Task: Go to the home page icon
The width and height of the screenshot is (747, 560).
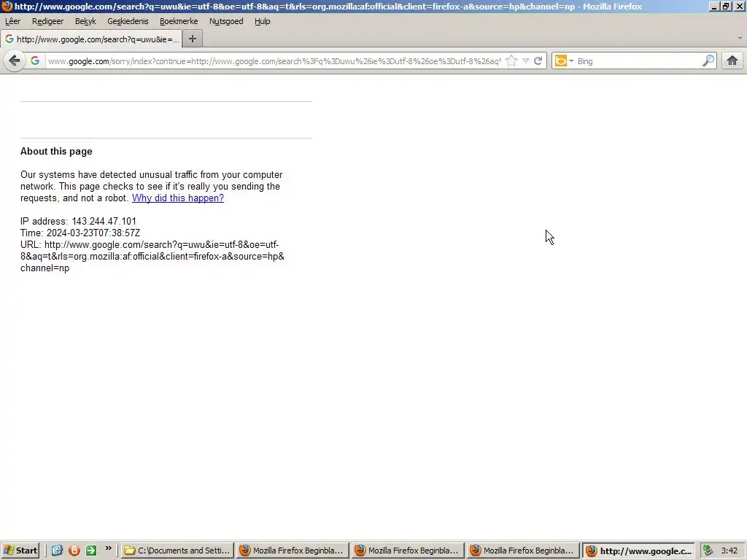Action: tap(732, 61)
